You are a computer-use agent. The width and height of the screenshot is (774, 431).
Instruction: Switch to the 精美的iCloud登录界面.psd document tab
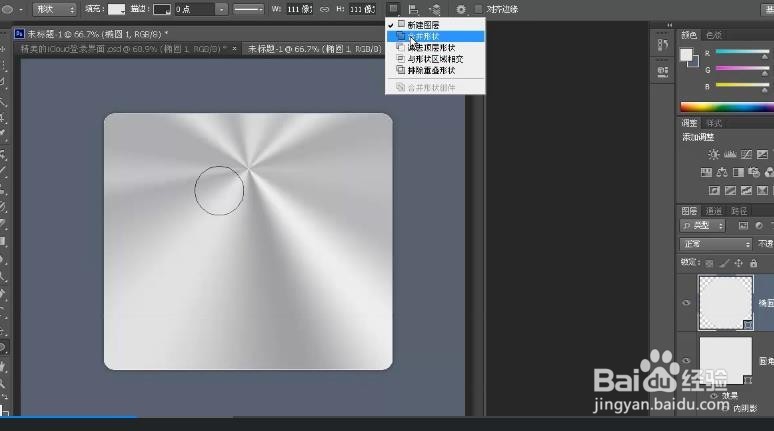123,49
